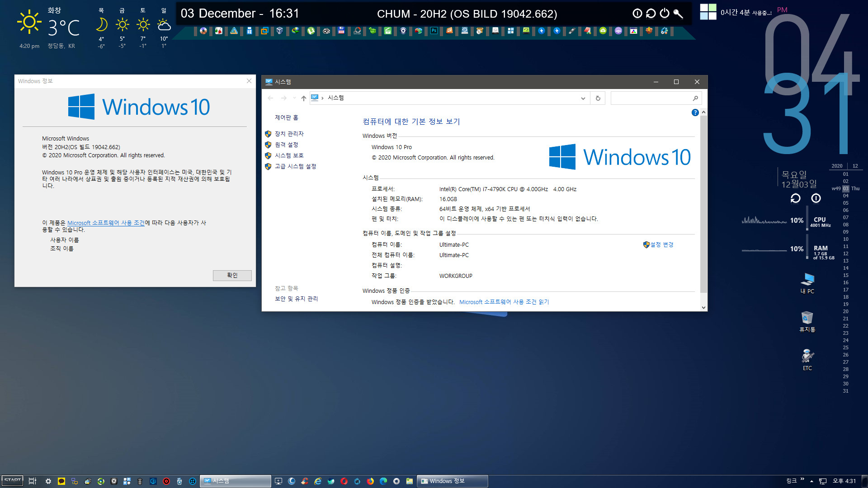Open 장치 관리자 in the sidebar
Viewport: 868px width, 488px height.
[289, 134]
